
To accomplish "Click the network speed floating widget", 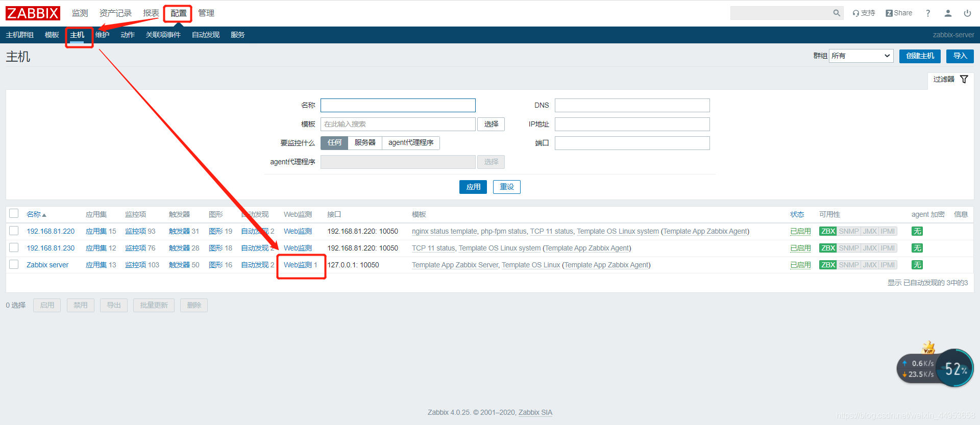I will pos(935,368).
